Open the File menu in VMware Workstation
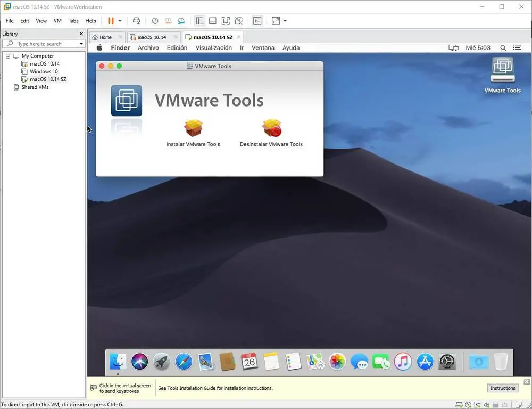Viewport: 532px width, 409px height. 10,21
